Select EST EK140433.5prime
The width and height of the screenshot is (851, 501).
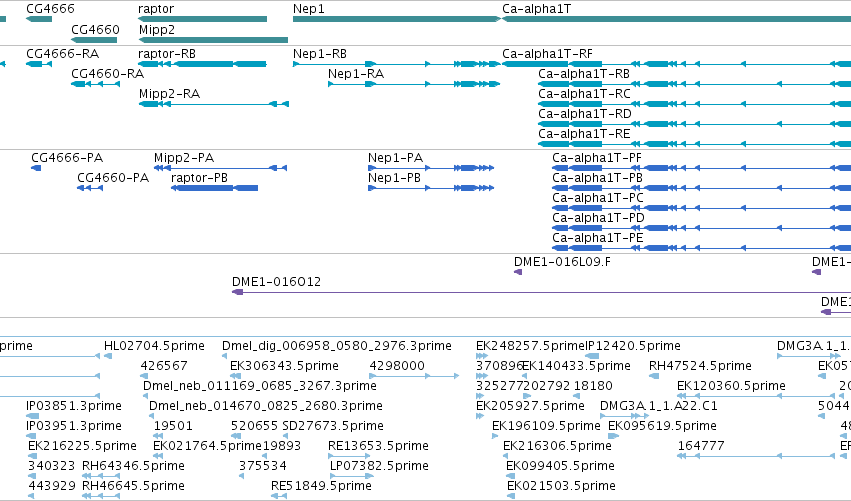pos(524,376)
